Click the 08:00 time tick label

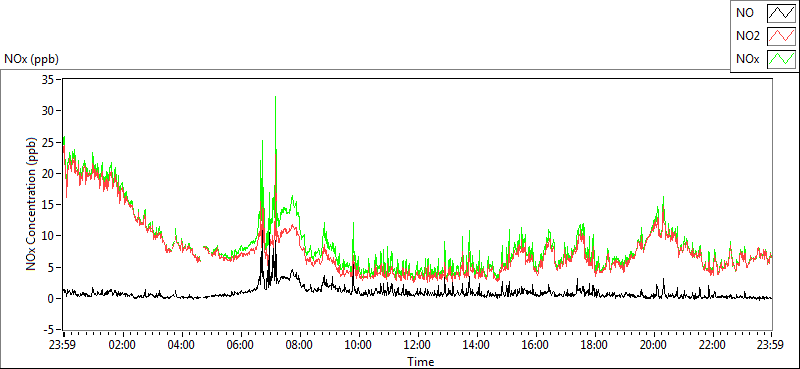point(300,344)
